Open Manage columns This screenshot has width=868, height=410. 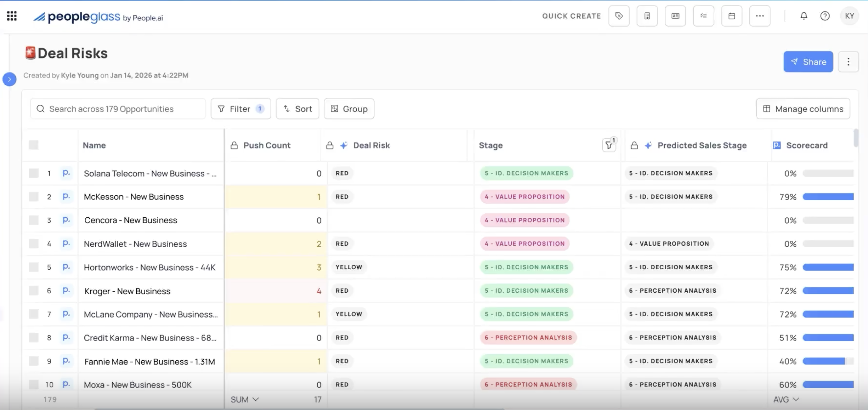pyautogui.click(x=803, y=109)
